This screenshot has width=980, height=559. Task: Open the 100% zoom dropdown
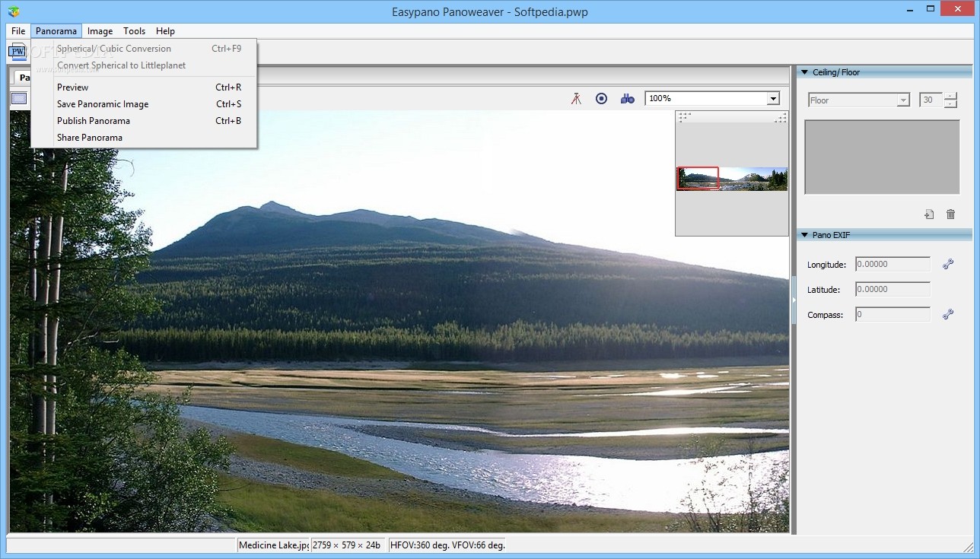tap(773, 98)
